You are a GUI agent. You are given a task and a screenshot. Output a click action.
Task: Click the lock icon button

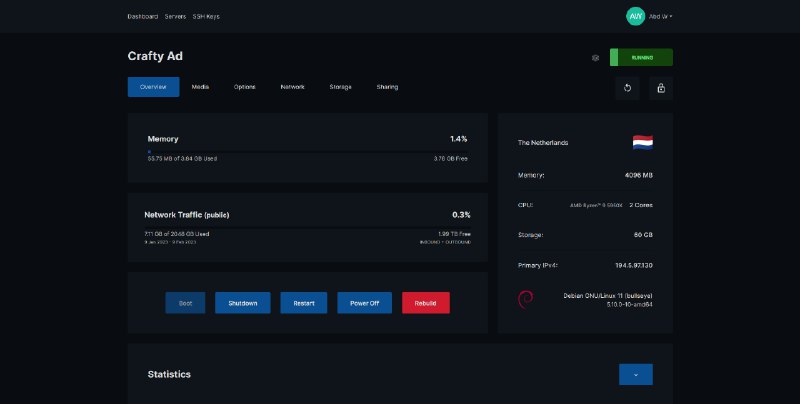point(660,88)
